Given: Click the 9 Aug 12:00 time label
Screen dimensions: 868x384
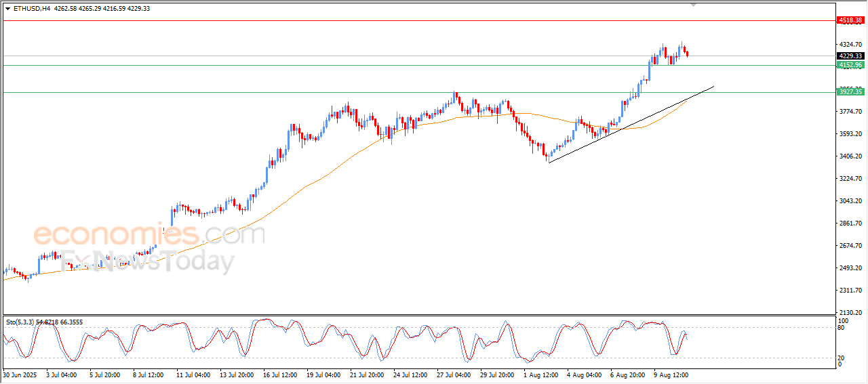Looking at the screenshot, I should [671, 374].
